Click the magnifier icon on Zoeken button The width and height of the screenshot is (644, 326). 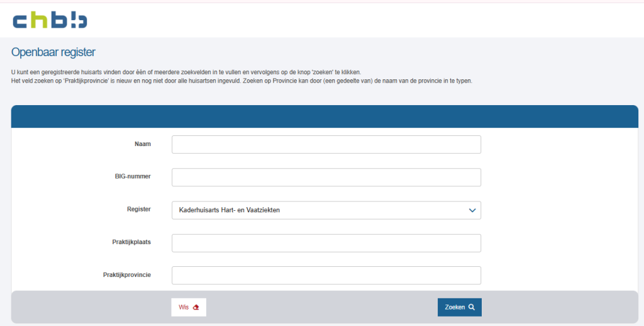click(x=471, y=307)
